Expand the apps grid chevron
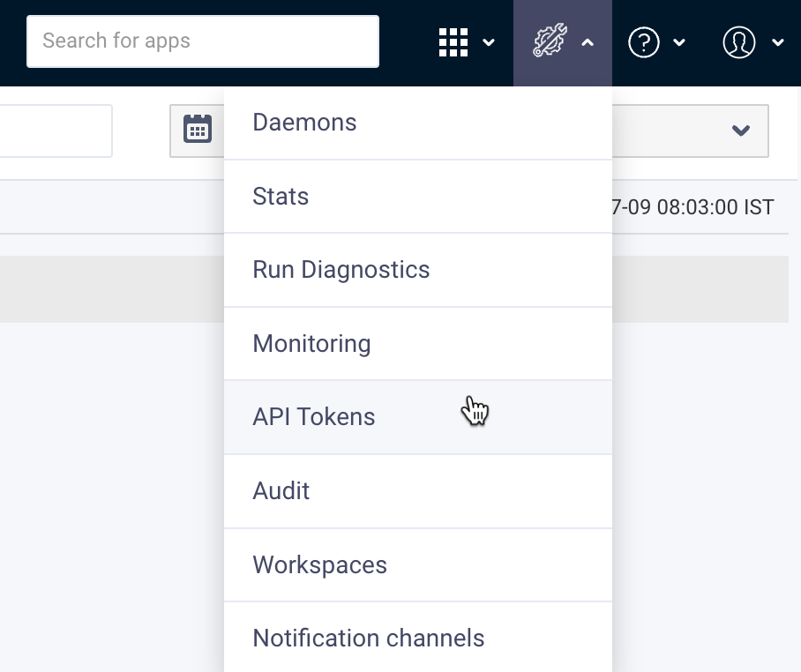The image size is (801, 672). [489, 42]
